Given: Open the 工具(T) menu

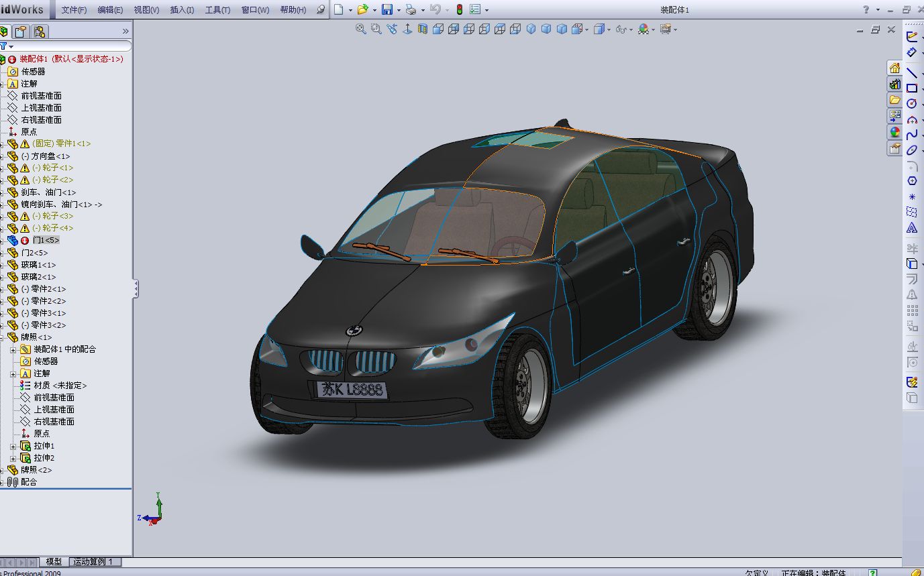Looking at the screenshot, I should click(x=217, y=10).
